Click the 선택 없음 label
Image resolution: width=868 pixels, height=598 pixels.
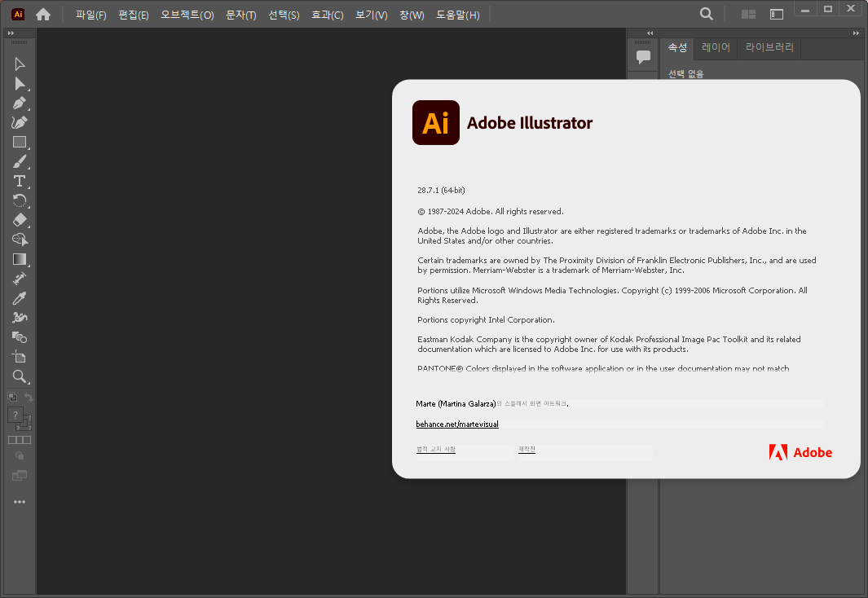(685, 73)
